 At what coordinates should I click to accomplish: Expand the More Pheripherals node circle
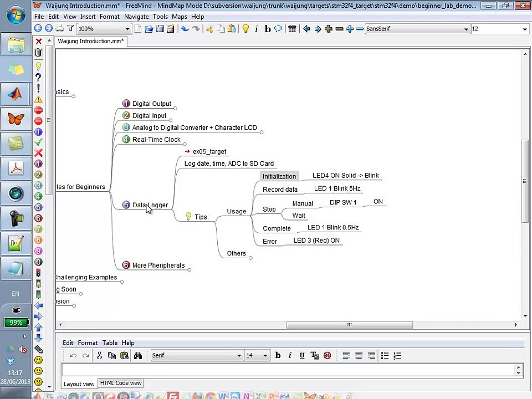click(190, 270)
